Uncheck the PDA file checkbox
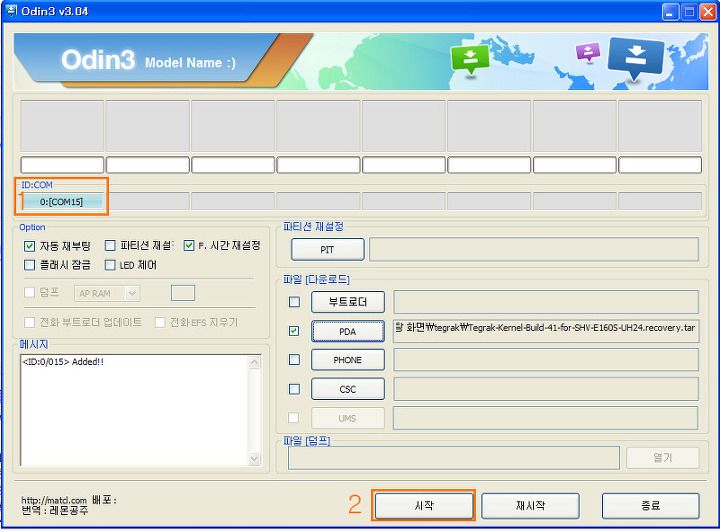This screenshot has width=720, height=532. pos(294,330)
